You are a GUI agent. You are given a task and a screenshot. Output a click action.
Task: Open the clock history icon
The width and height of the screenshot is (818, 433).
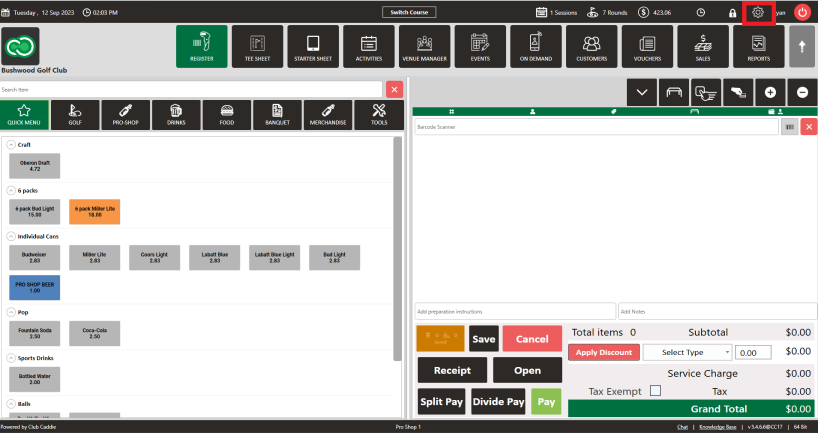point(701,13)
